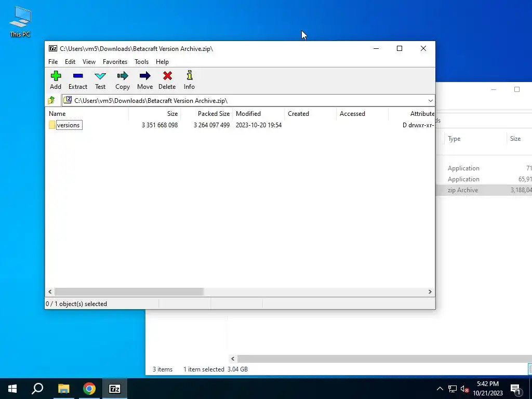This screenshot has height=399, width=532.
Task: Open the Favorites menu
Action: [115, 62]
